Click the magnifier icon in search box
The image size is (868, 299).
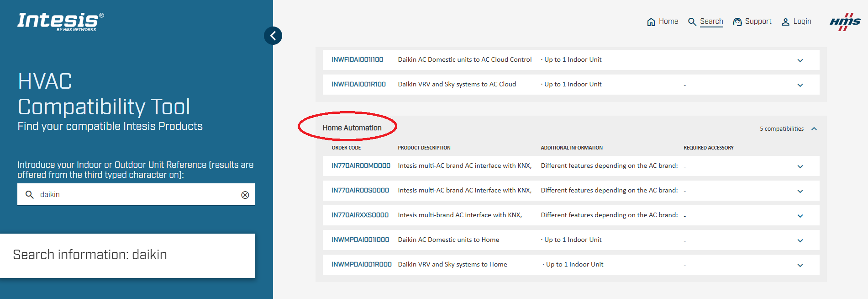point(30,195)
